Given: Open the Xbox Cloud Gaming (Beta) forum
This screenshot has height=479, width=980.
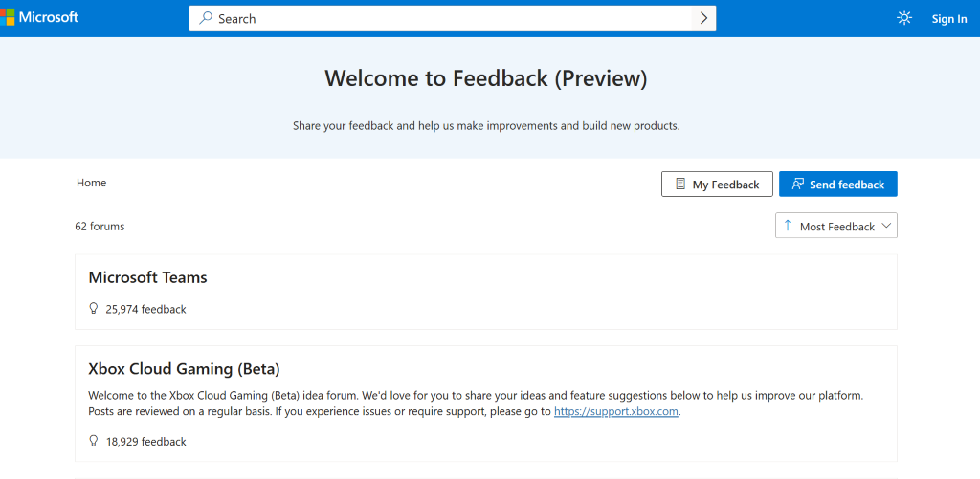Looking at the screenshot, I should (184, 369).
